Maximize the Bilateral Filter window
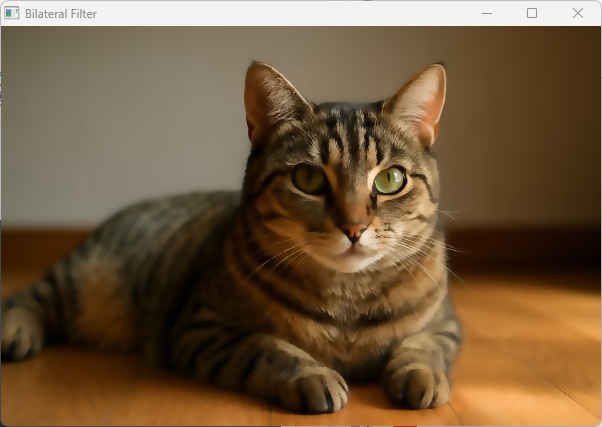 coord(532,13)
